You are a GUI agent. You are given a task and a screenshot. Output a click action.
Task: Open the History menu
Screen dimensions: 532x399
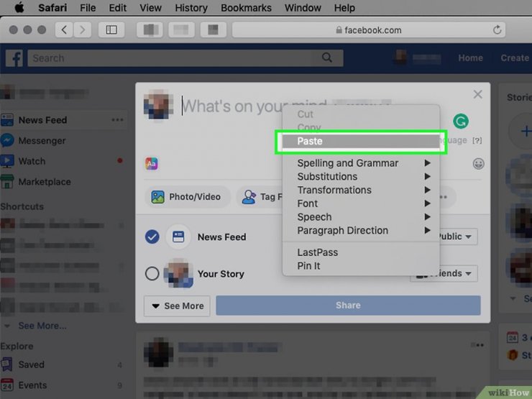coord(191,7)
